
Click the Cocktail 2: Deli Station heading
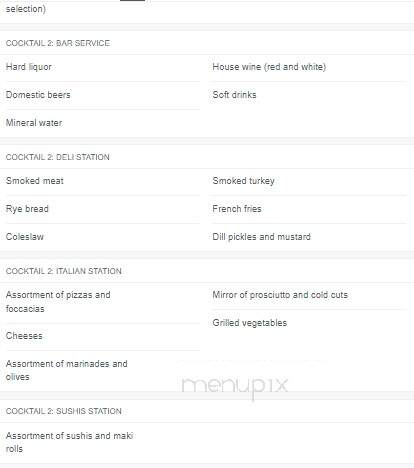pos(57,157)
